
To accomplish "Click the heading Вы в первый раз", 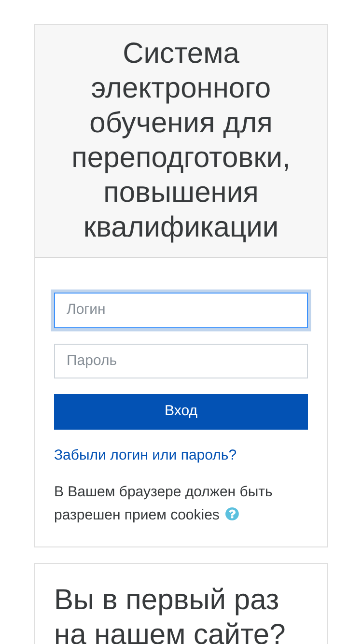I will click(x=167, y=600).
